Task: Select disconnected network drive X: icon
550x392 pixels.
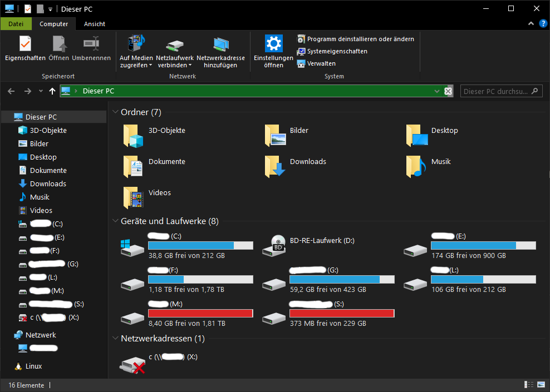Action: point(132,365)
